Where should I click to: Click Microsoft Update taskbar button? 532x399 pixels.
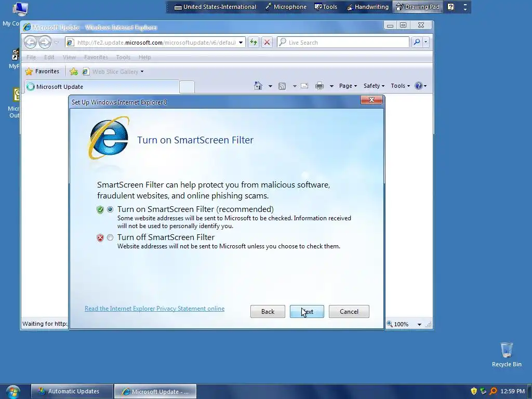[155, 391]
